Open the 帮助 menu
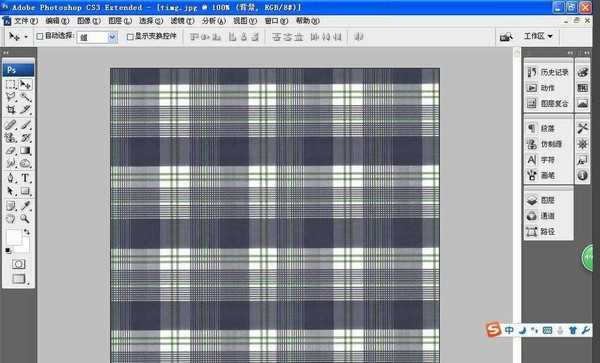 pos(307,21)
